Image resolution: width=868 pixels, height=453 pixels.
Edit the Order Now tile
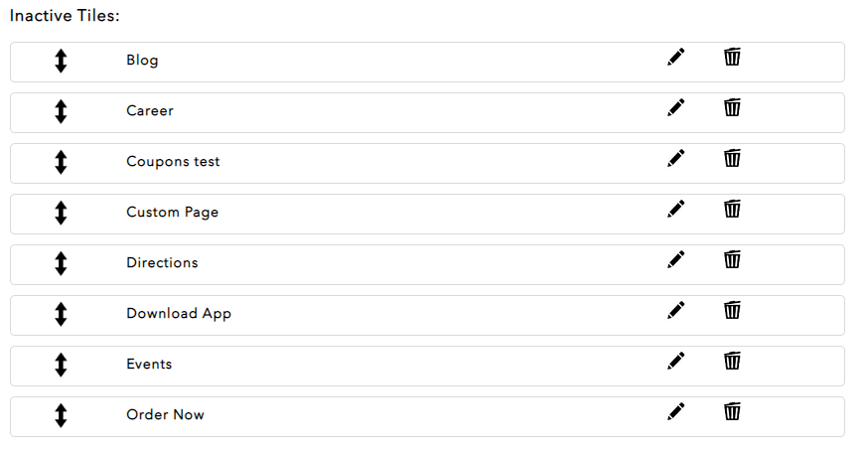pyautogui.click(x=676, y=412)
